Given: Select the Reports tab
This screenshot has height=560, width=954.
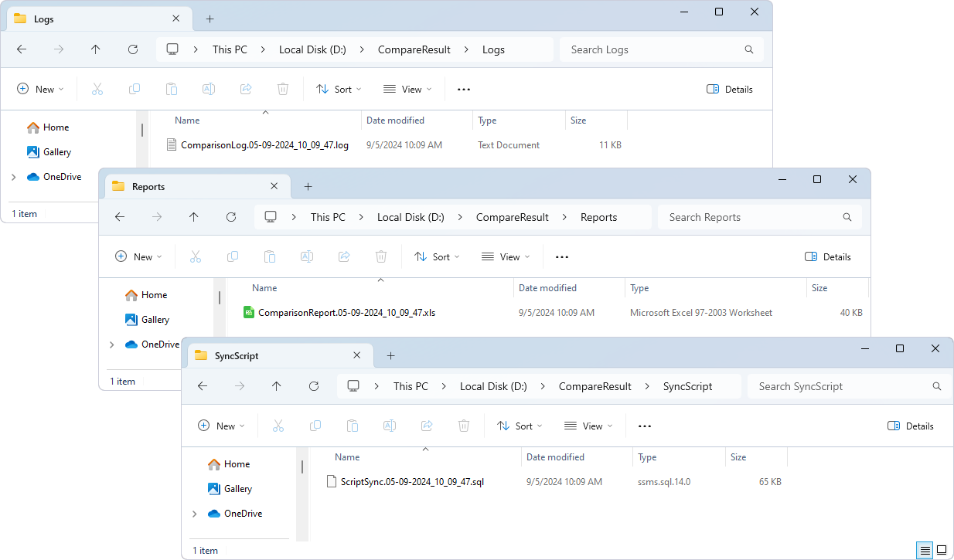Looking at the screenshot, I should coord(197,186).
